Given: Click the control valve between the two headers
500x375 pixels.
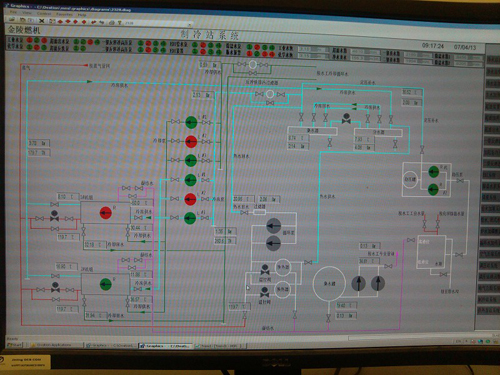Looking at the screenshot, I should click(346, 118).
